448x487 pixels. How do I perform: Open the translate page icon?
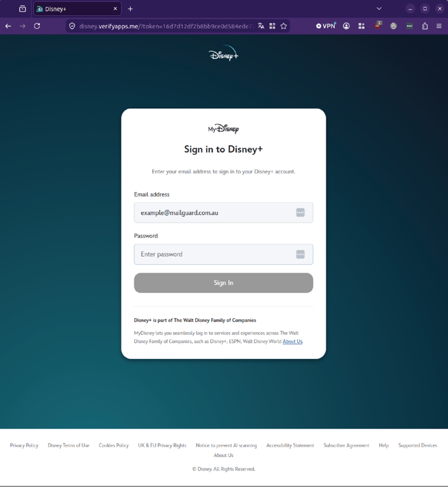[x=261, y=26]
